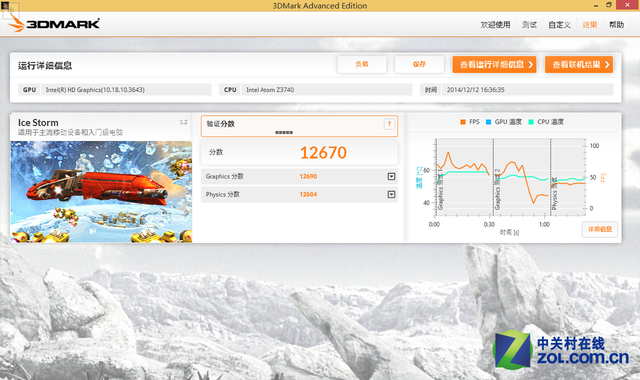Restore down the 3DMark window
The height and width of the screenshot is (380, 640).
click(x=609, y=5)
